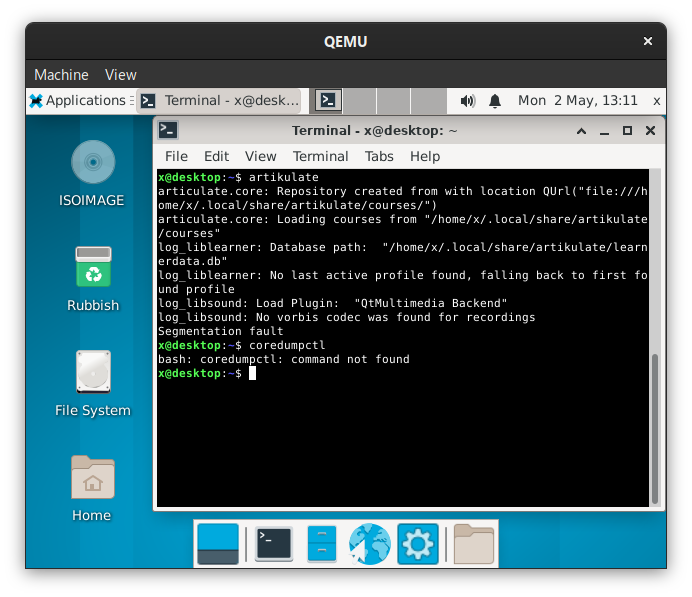Screen dimensions: 692x597
Task: Switch to the fourth workspace in pager
Action: click(429, 101)
